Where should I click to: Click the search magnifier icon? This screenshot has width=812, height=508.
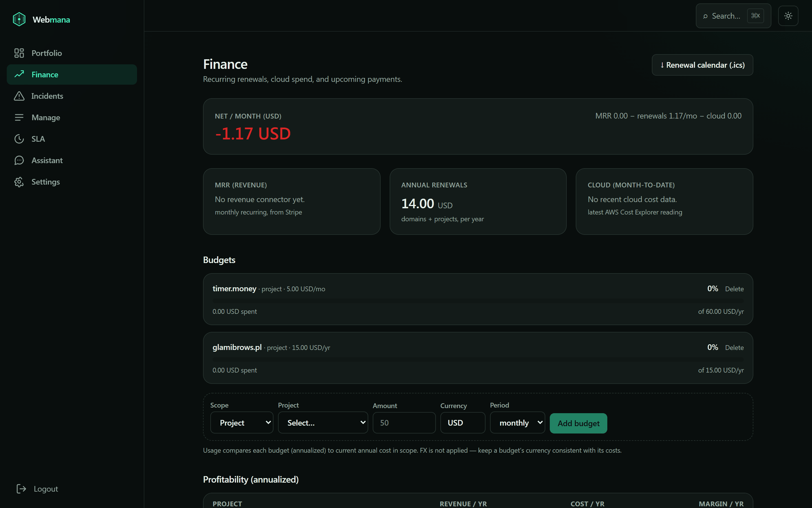705,16
